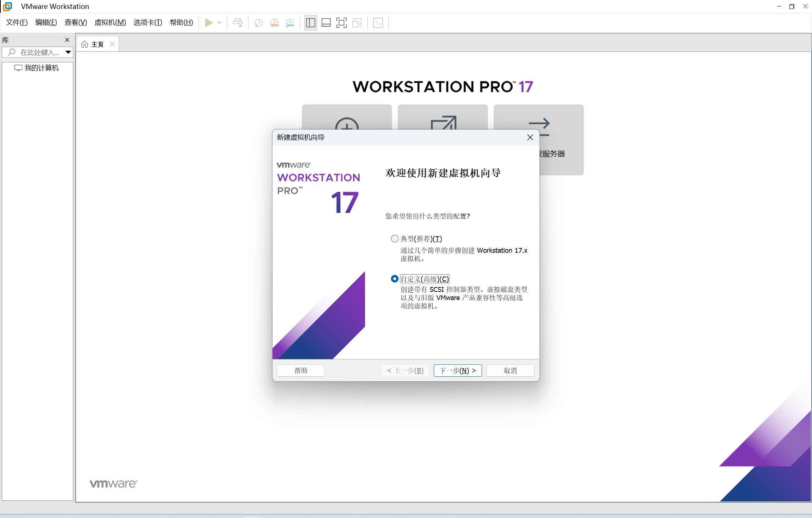Click the 帮助 button in the wizard
812x518 pixels.
tap(300, 370)
